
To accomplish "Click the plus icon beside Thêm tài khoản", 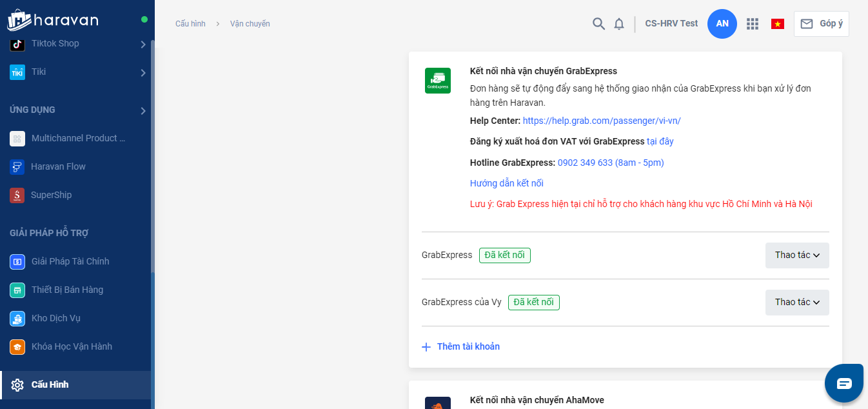I will click(426, 347).
